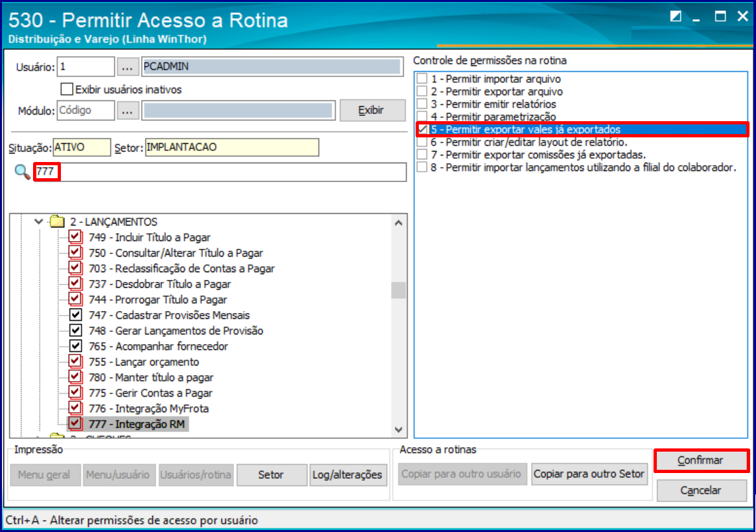
Task: Check 8 - Permitir importar lançamentos filial colaborador
Action: click(x=422, y=167)
